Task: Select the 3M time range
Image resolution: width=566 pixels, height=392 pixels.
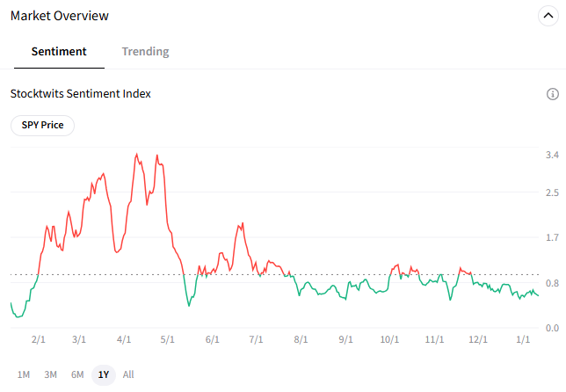Action: (x=51, y=374)
